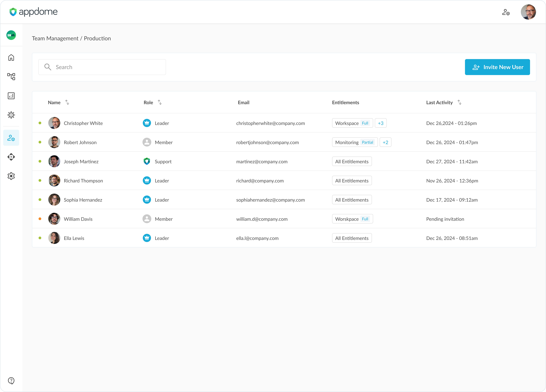This screenshot has height=392, width=546.
Task: Click email christopherwhite@company.com
Action: pos(271,123)
